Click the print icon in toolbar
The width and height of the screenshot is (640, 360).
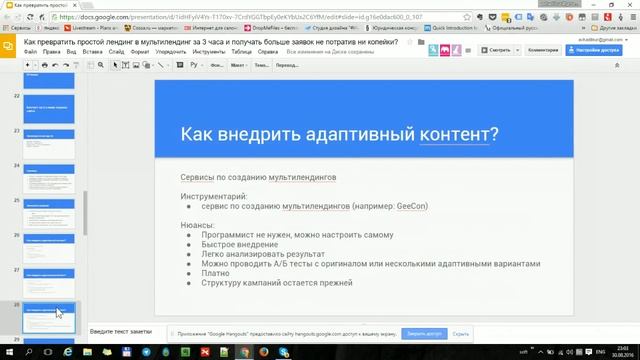[44, 65]
